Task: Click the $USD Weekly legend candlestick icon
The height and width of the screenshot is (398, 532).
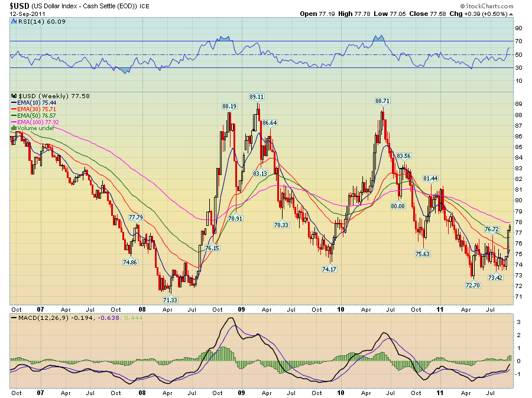Action: point(14,95)
